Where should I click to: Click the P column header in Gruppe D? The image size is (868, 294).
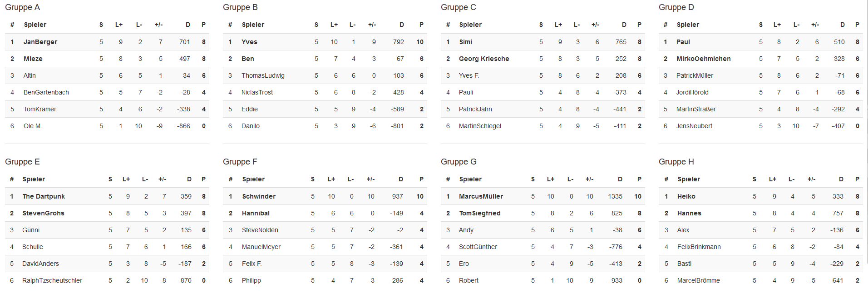click(857, 25)
